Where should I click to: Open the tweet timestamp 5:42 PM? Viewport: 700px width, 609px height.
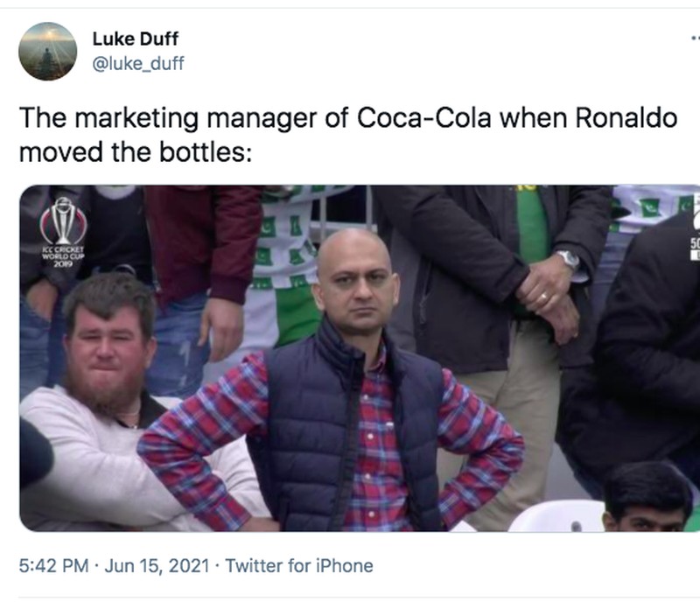pos(49,566)
